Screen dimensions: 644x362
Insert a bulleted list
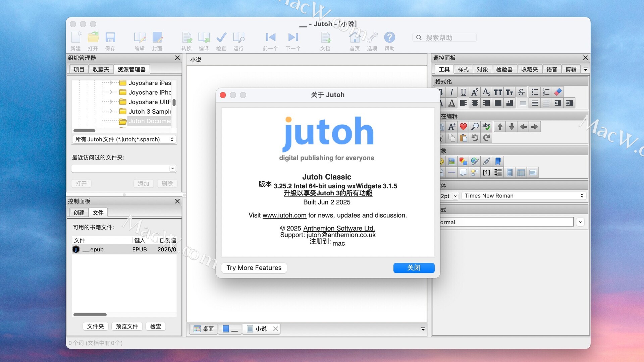535,92
